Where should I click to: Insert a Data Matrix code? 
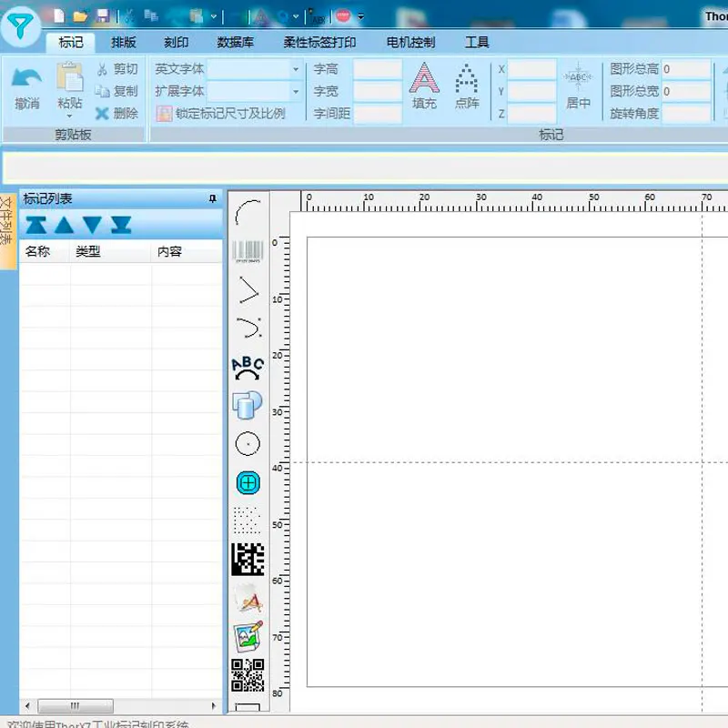[248, 560]
